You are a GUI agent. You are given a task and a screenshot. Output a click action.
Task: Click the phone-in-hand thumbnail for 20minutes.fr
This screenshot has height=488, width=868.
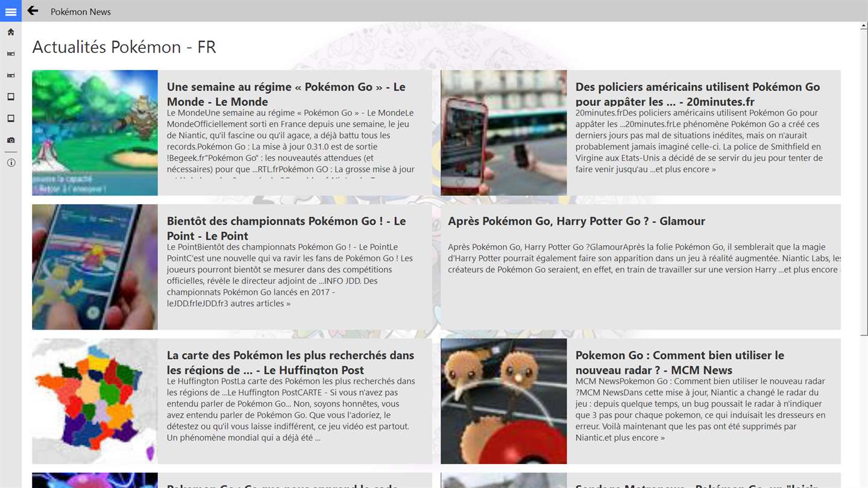[x=503, y=133]
